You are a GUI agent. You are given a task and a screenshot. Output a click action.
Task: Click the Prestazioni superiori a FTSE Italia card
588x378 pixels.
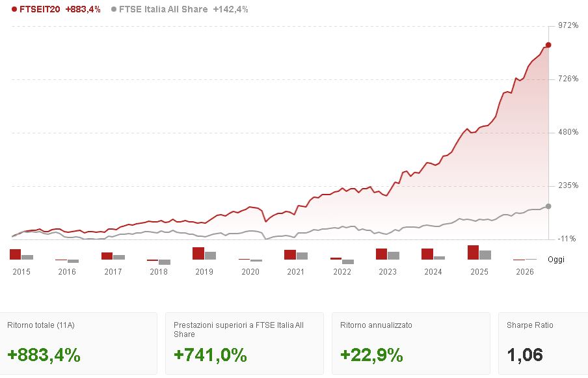244,343
